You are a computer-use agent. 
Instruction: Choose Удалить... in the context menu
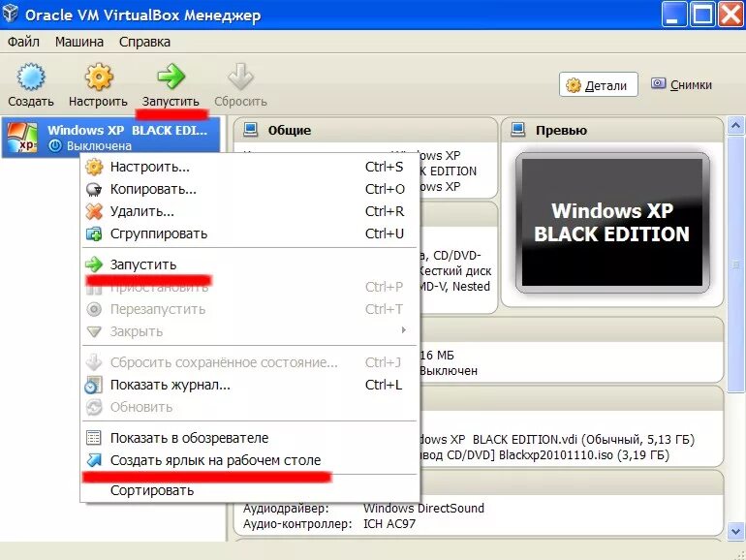point(250,211)
